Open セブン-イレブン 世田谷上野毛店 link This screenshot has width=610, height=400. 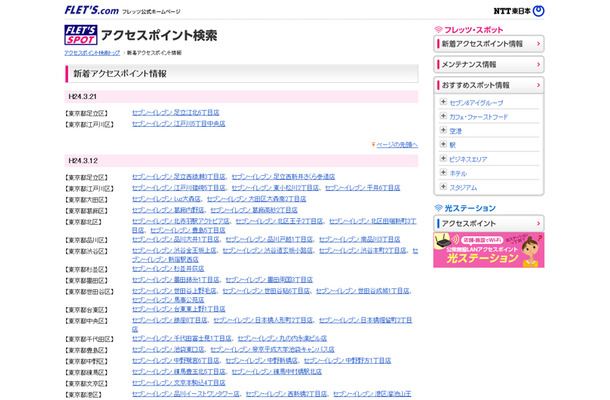174,291
